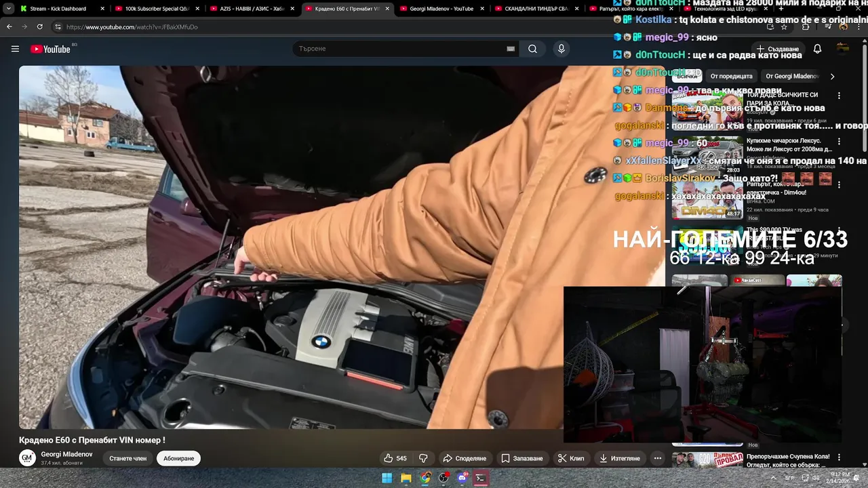Switch to the Georgi Mladenov - YouTube tab
868x488 pixels.
point(441,9)
